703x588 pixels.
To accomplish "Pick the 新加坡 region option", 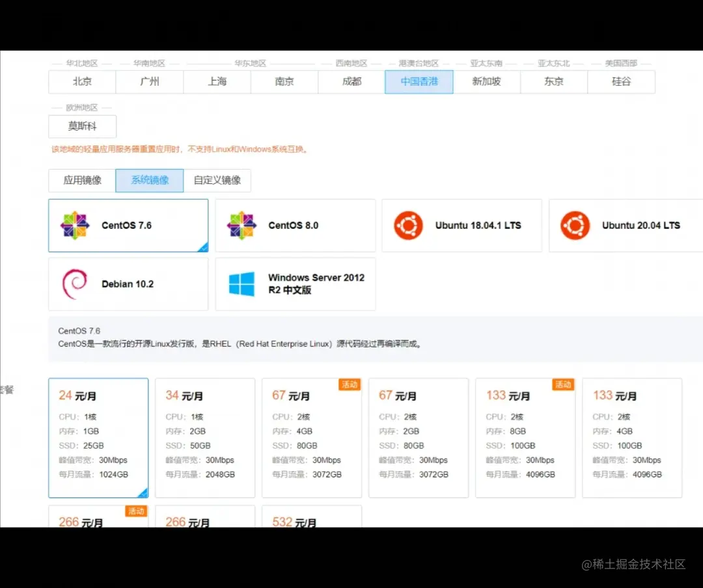I will [x=486, y=81].
